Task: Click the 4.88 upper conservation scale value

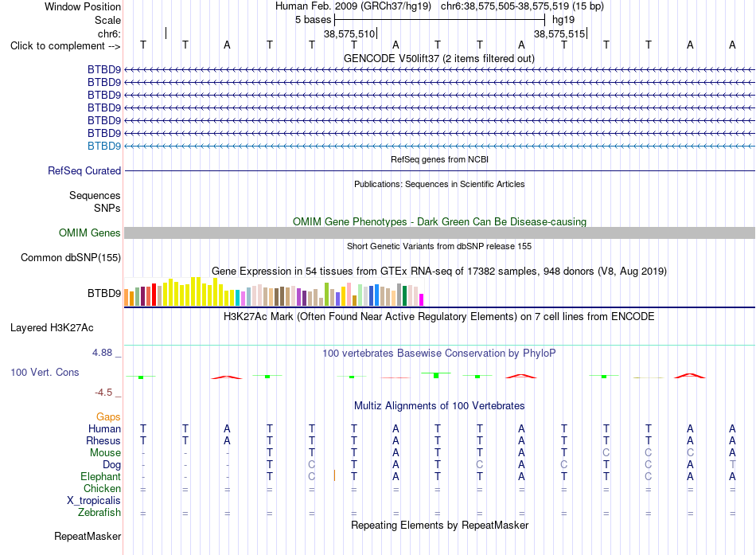Action: pyautogui.click(x=102, y=353)
